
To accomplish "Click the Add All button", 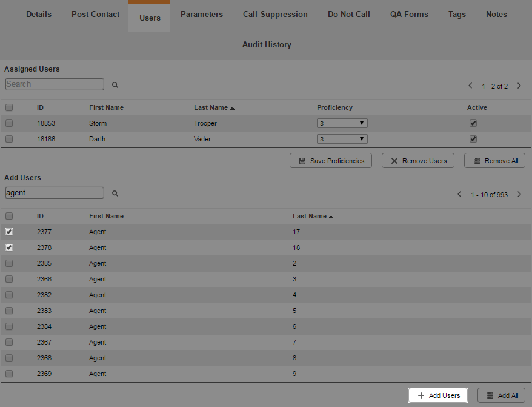I will click(502, 395).
